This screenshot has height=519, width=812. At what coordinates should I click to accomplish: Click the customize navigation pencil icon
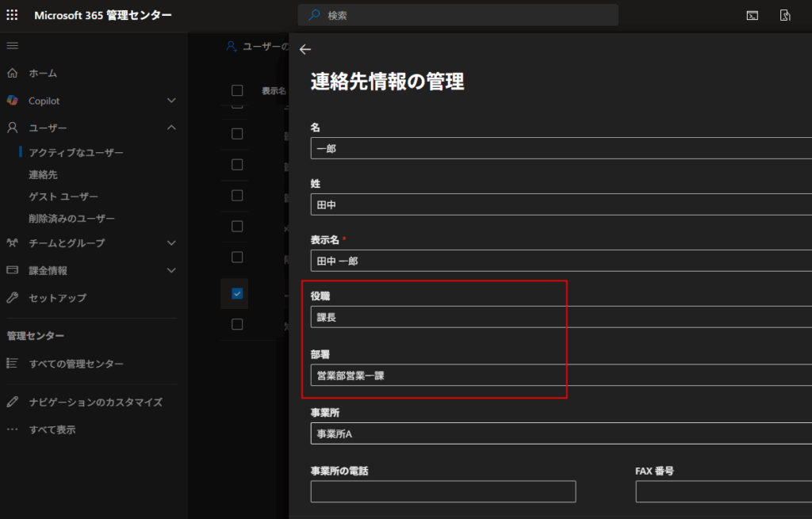13,402
